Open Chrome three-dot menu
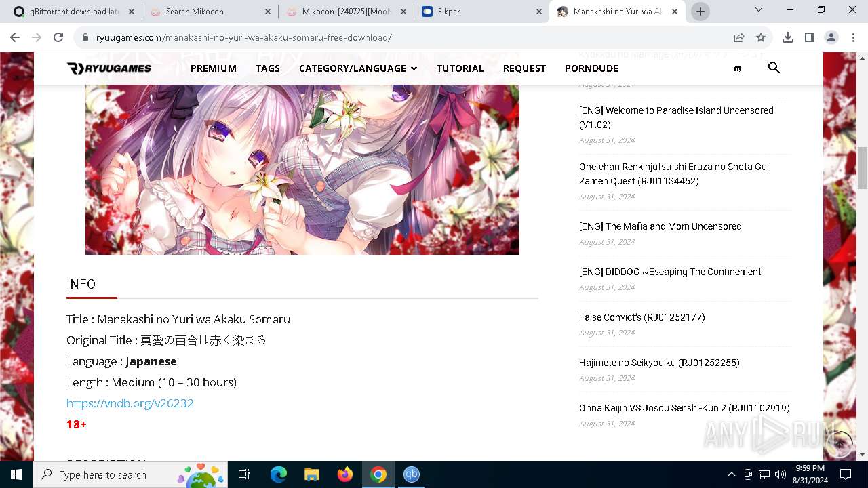Image resolution: width=868 pixels, height=488 pixels. [x=852, y=37]
